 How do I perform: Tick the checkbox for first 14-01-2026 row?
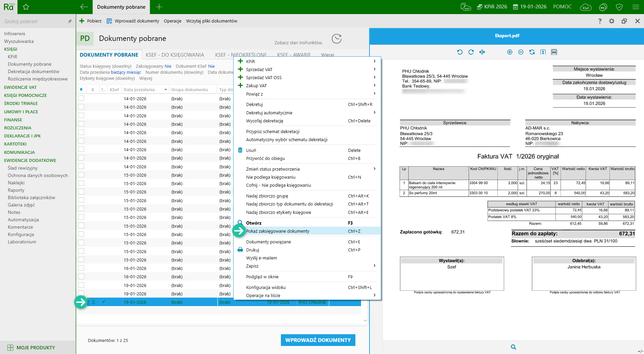(81, 99)
